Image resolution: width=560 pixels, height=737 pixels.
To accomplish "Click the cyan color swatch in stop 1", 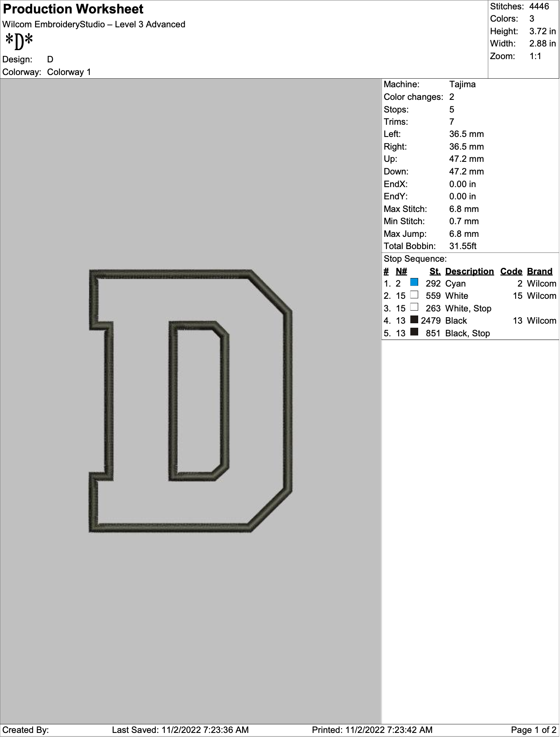I will pos(414,282).
